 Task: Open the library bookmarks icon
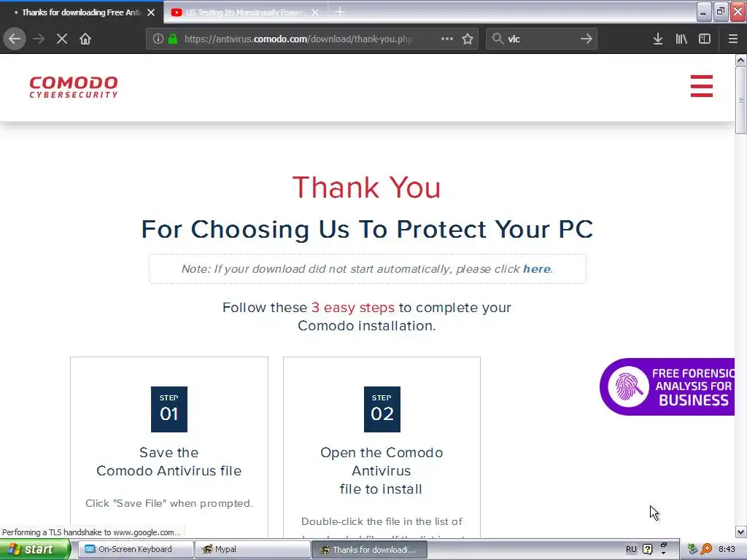point(681,39)
